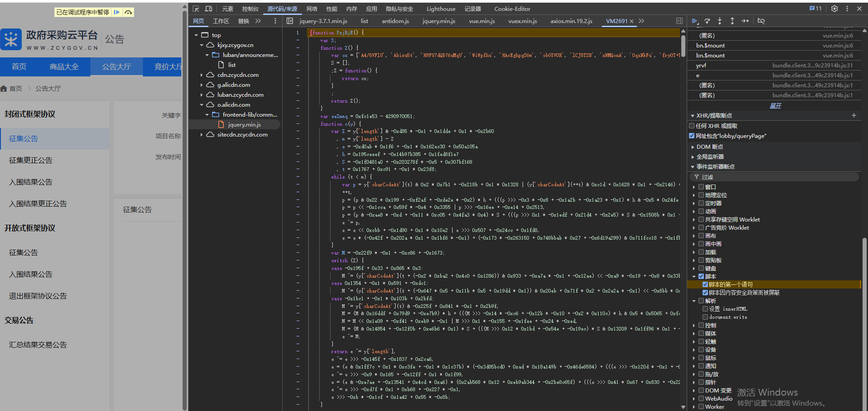Select the jquery.min.js file in tree

point(244,124)
